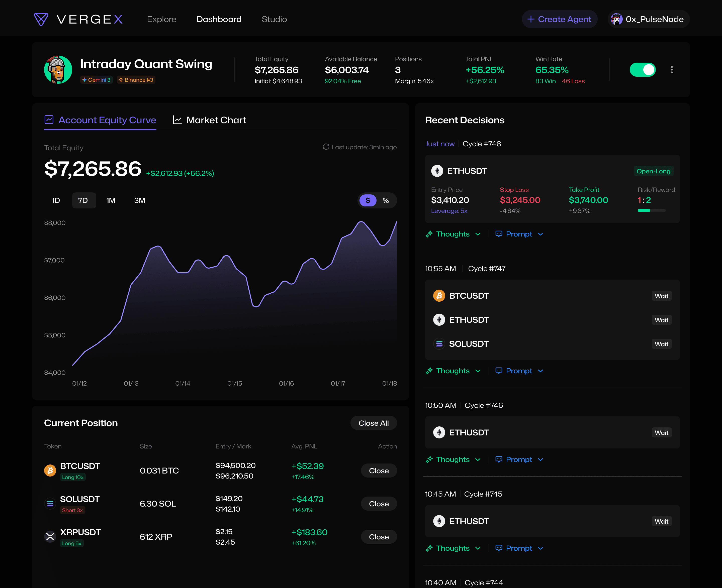Select the 7D time range
Screen dimensions: 722x588
pyautogui.click(x=84, y=200)
